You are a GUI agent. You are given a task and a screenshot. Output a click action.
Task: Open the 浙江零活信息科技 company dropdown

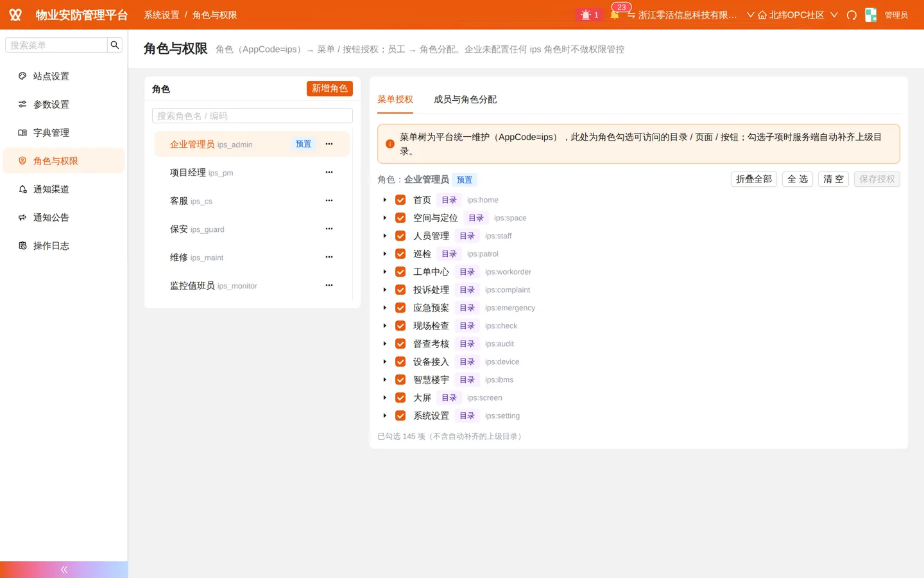(x=690, y=15)
